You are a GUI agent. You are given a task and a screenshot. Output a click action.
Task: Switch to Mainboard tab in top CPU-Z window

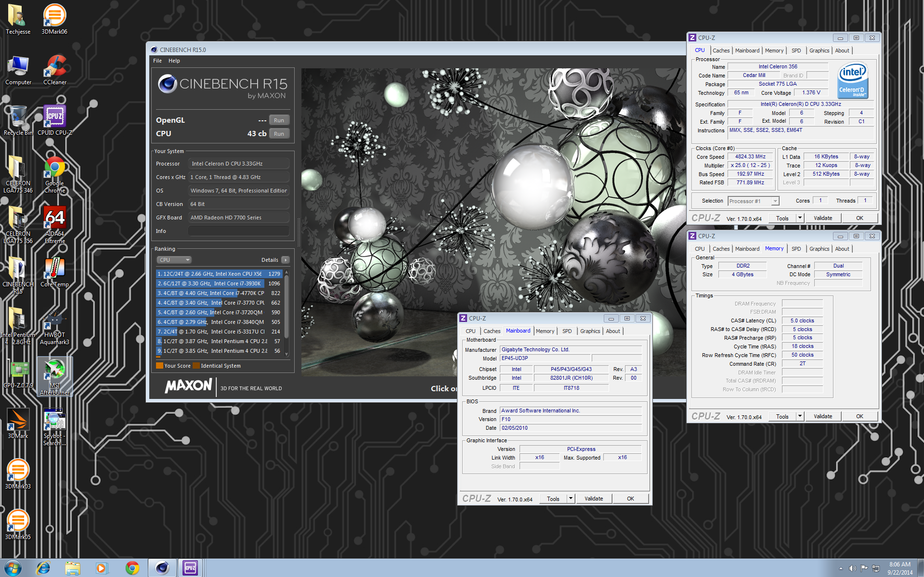click(x=747, y=51)
